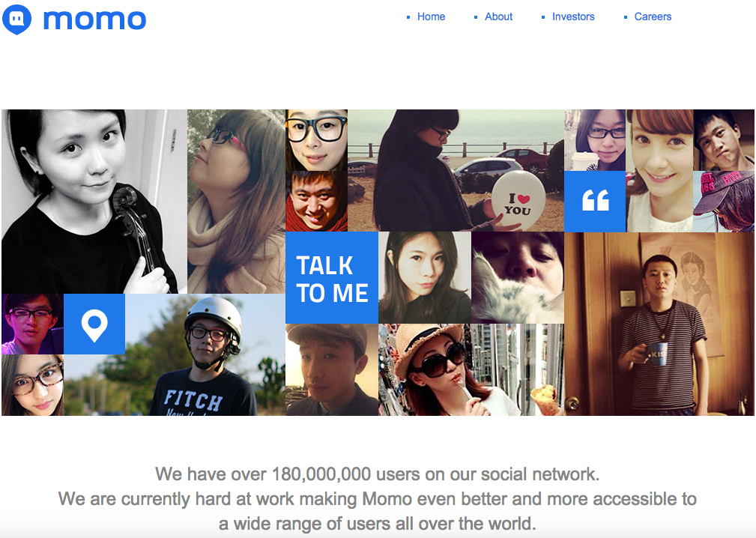The image size is (756, 538).
Task: Open the I love YOU balloon photo
Action: click(x=456, y=171)
